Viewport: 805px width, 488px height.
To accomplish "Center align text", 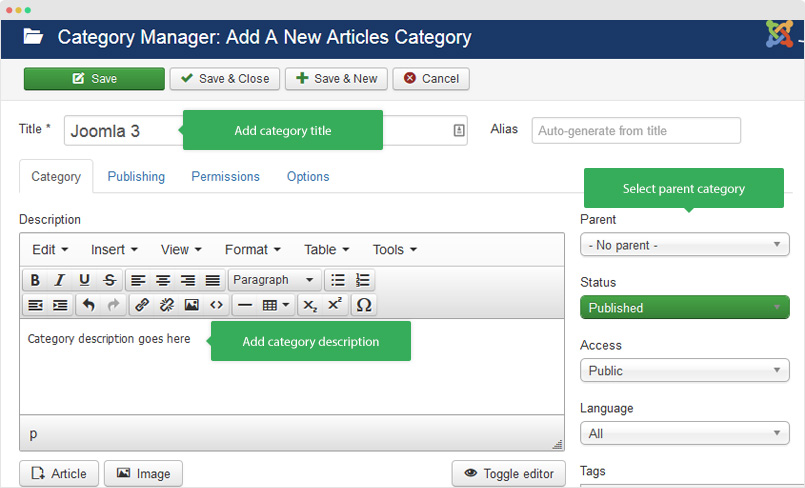I will (x=163, y=280).
